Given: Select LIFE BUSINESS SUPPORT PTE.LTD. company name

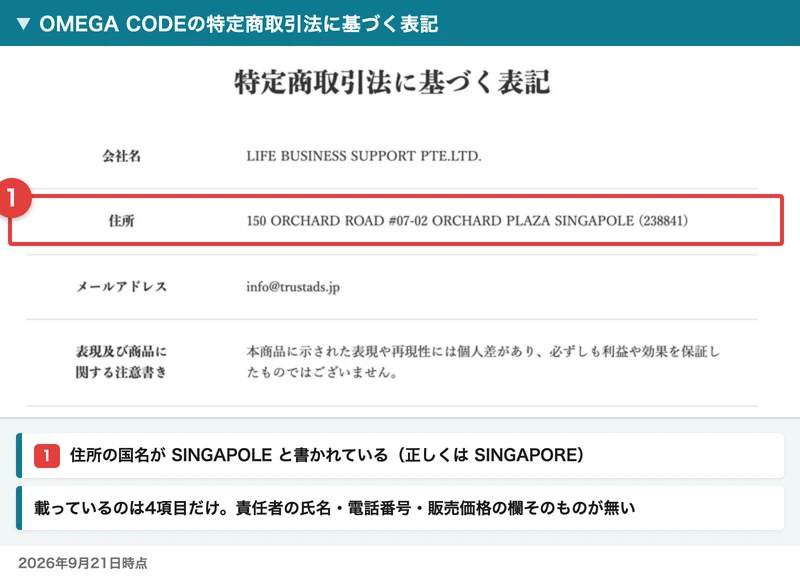Looking at the screenshot, I should tap(364, 156).
